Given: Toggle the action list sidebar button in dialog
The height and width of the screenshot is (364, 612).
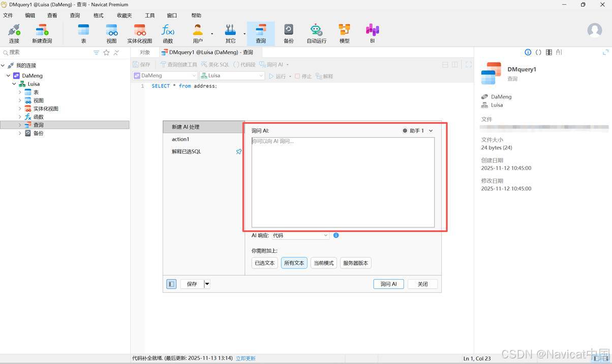Looking at the screenshot, I should [171, 284].
